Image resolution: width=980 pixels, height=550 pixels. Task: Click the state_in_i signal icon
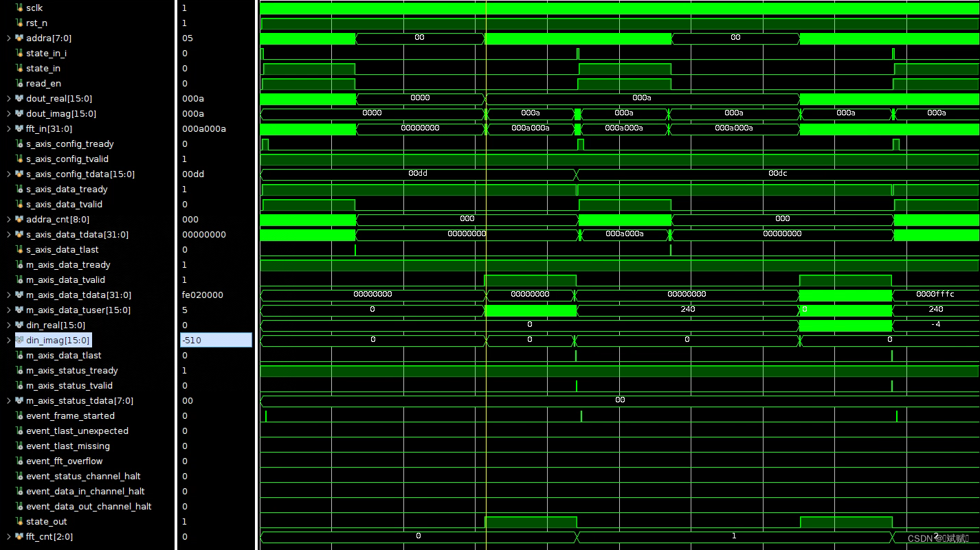[19, 54]
